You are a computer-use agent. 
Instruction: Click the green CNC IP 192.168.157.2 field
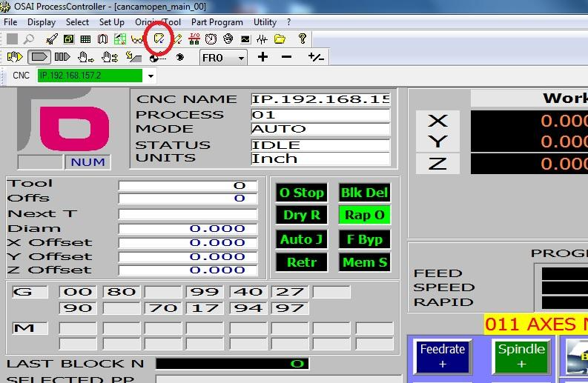point(90,76)
